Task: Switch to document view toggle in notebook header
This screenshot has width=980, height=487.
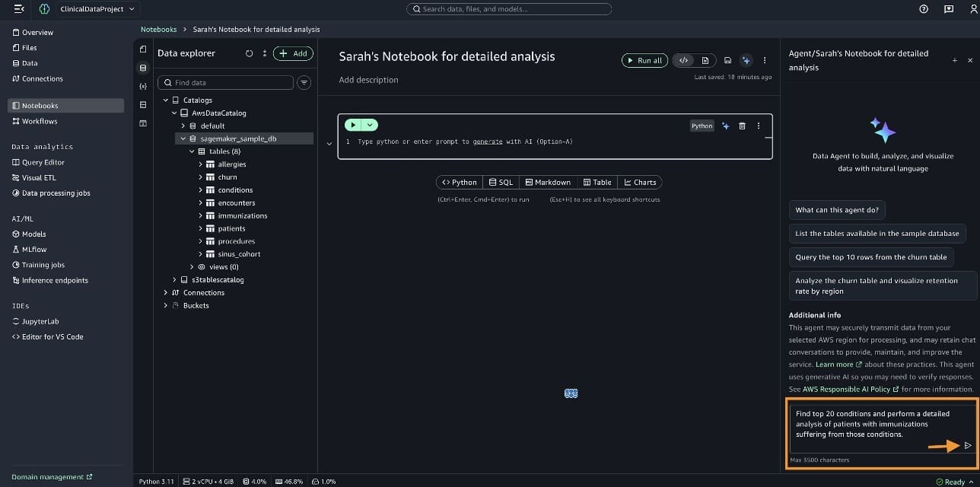Action: tap(705, 60)
